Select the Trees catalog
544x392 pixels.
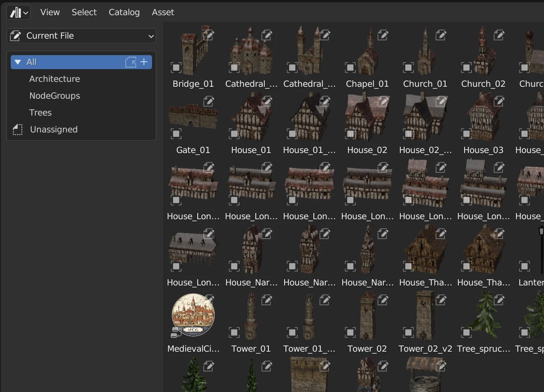[x=40, y=113]
